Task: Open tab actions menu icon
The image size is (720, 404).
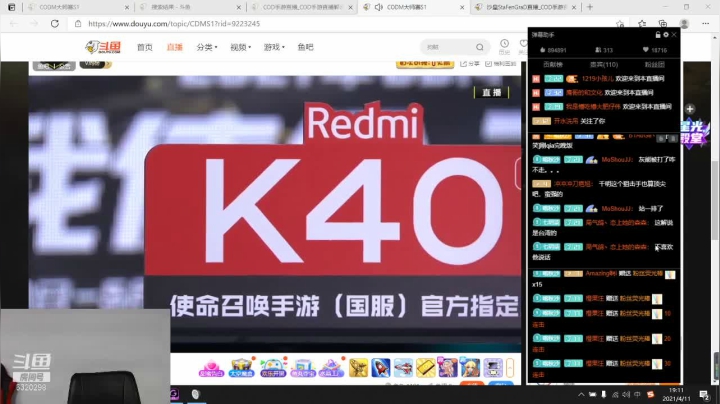Action: click(x=11, y=7)
